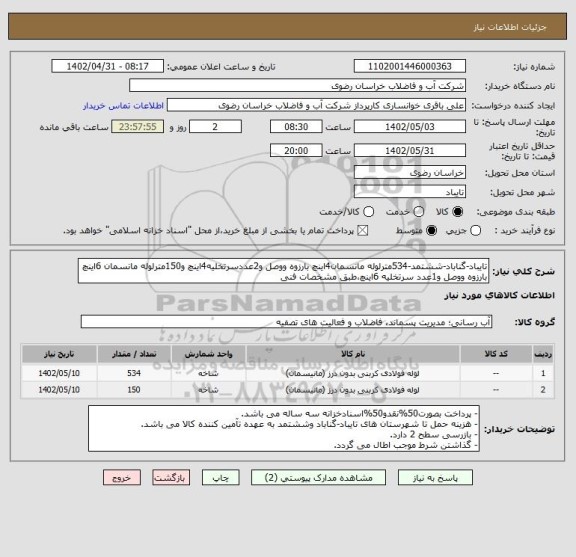
Task: Select the کالا/خدمت radio button
Action: coord(368,212)
